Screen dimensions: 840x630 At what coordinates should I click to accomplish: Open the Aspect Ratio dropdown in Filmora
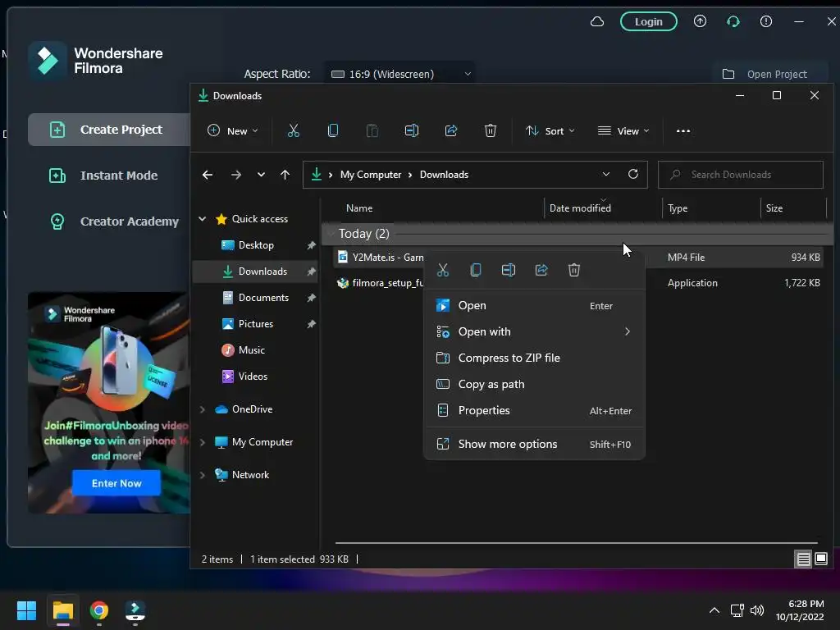pos(399,74)
